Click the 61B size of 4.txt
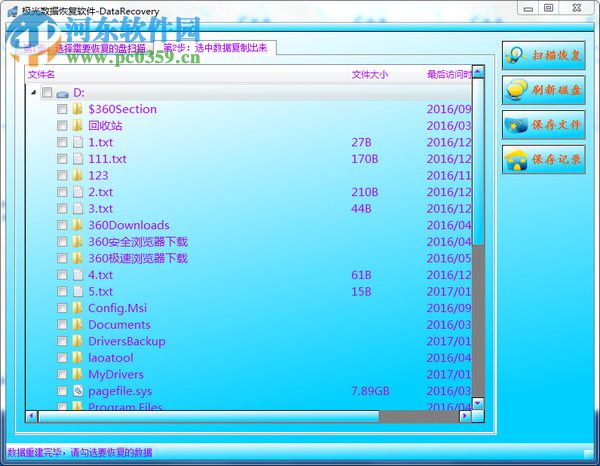 361,275
